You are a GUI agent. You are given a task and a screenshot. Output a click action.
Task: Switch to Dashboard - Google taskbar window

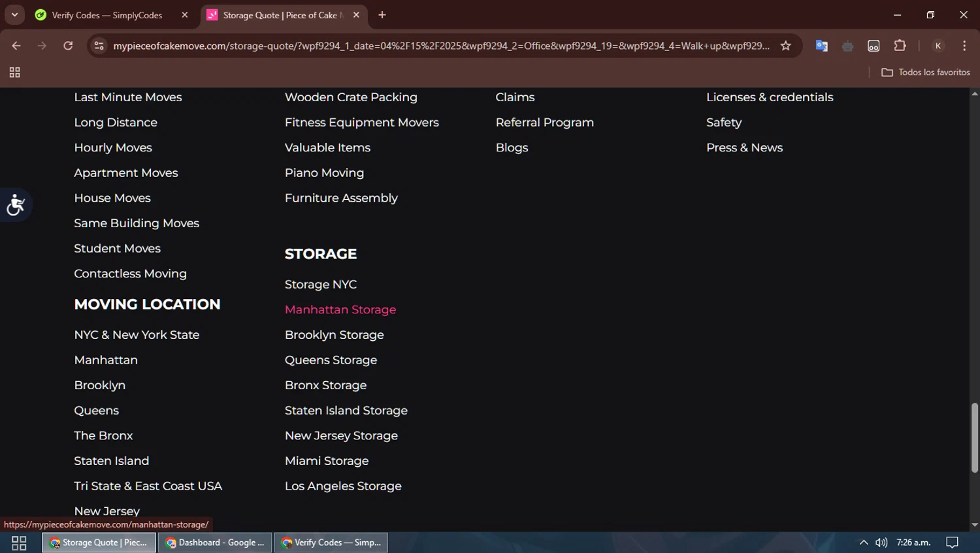tap(215, 543)
